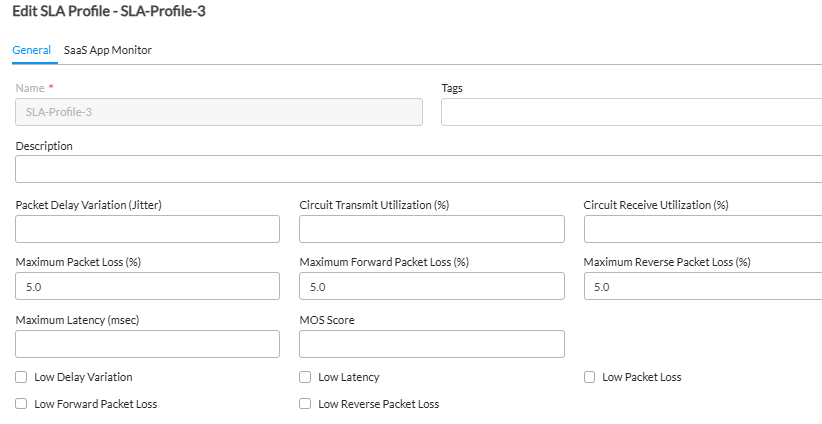Image resolution: width=822 pixels, height=424 pixels.
Task: Toggle Low Reverse Packet Loss checkbox
Action: pos(305,404)
